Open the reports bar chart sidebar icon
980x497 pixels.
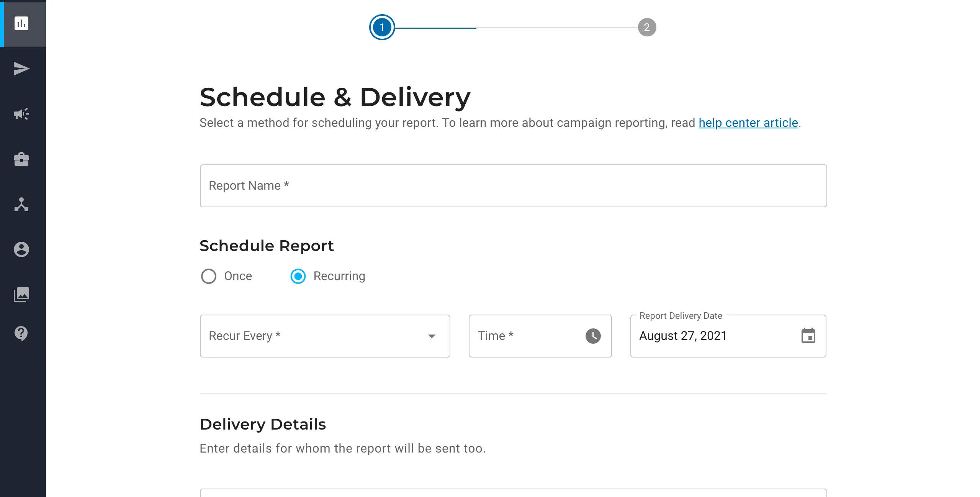(21, 24)
